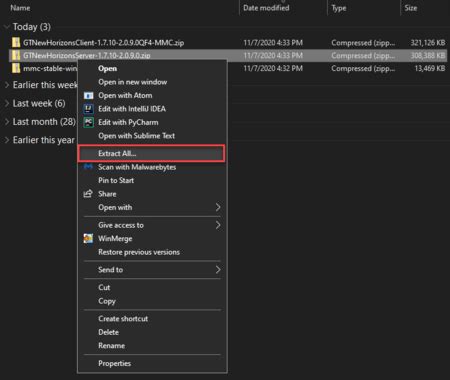
Task: Open the Give access to submenu arrow
Action: click(x=218, y=225)
